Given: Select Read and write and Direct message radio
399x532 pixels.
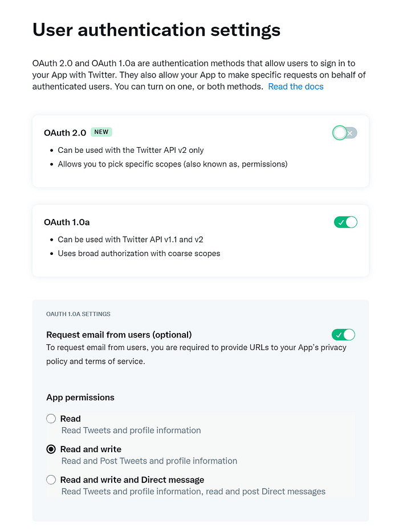Looking at the screenshot, I should tap(51, 480).
